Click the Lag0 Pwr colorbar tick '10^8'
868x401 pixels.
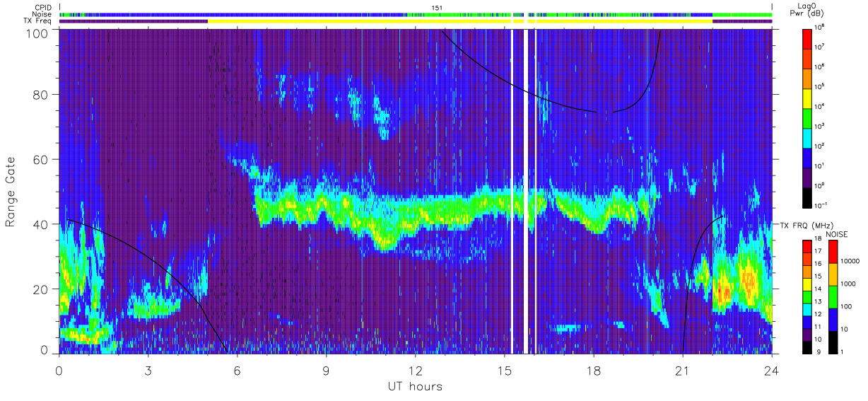[820, 26]
